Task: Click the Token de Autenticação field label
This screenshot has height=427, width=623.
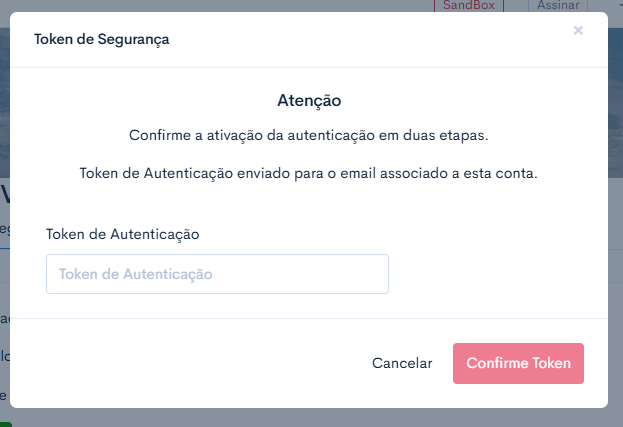Action: click(123, 234)
